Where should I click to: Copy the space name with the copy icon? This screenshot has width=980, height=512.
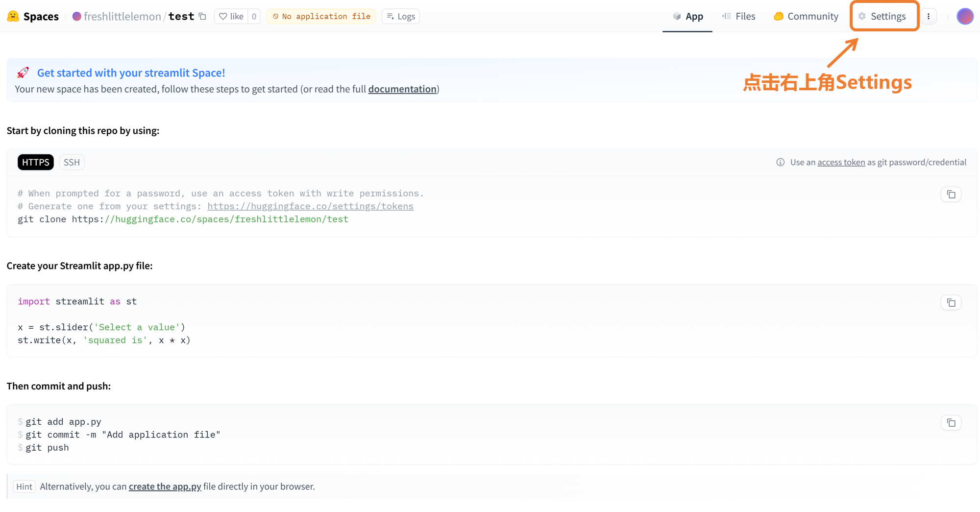pyautogui.click(x=202, y=16)
